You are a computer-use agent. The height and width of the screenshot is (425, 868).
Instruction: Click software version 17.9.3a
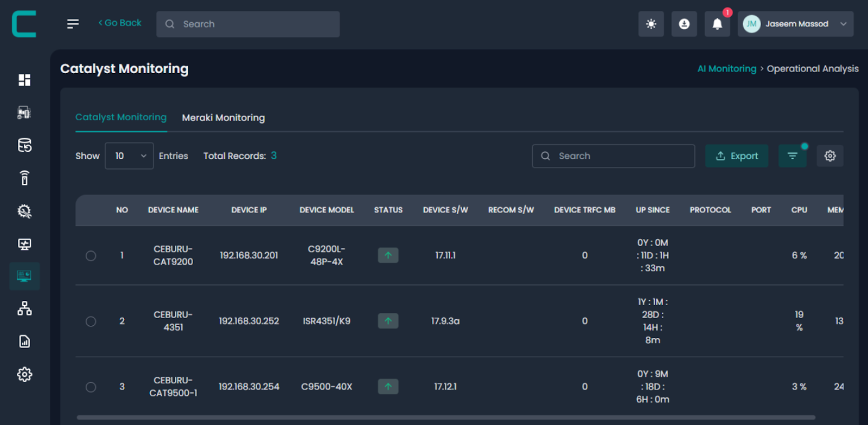pos(445,321)
